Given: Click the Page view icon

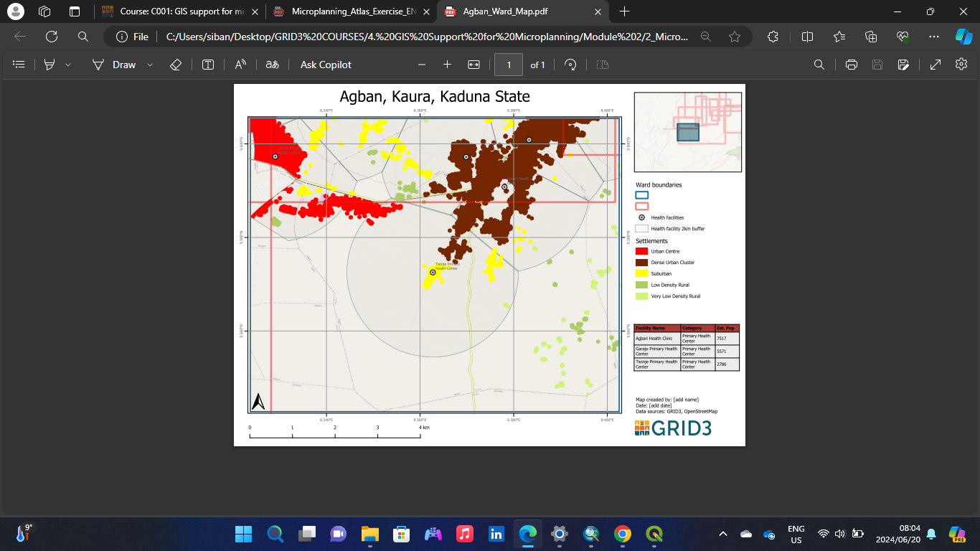Looking at the screenshot, I should (603, 65).
